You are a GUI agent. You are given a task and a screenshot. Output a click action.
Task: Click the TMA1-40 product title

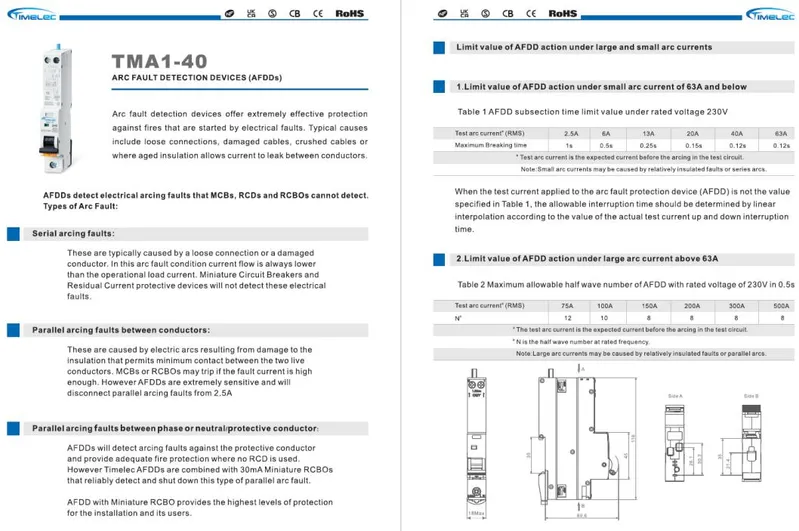click(159, 62)
